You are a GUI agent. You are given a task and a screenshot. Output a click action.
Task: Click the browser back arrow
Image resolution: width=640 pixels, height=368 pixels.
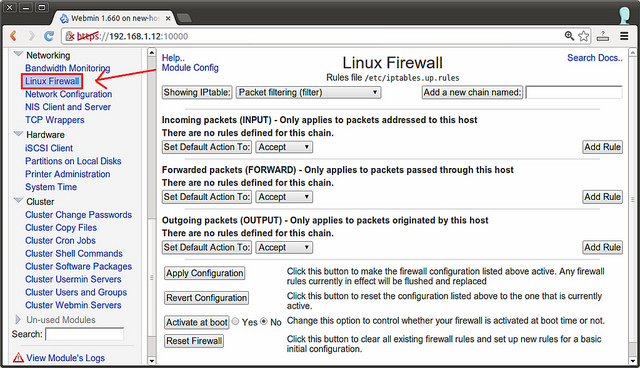[x=13, y=36]
